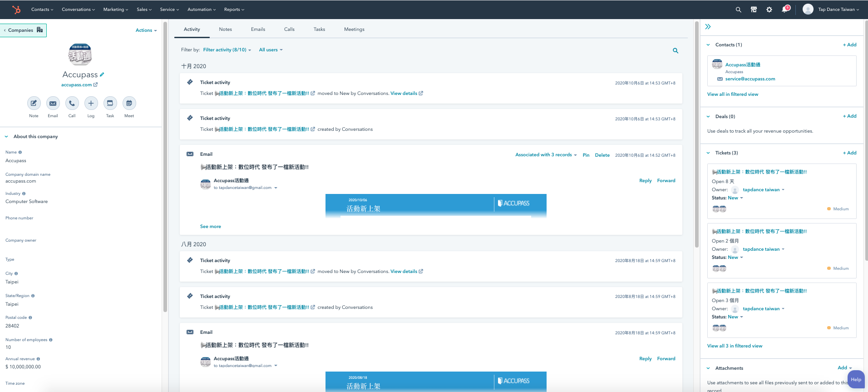This screenshot has width=868, height=392.
Task: Open the Reports navigation menu
Action: (x=234, y=10)
